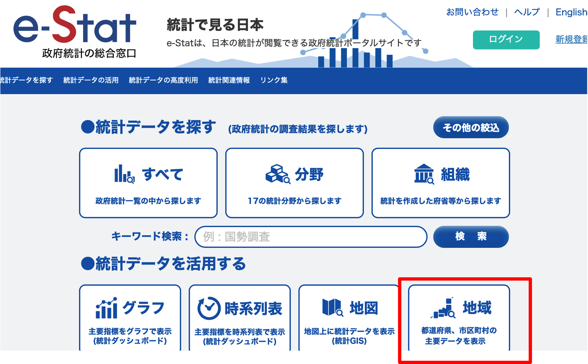
Task: Open the 統計データの高度利用 menu
Action: [x=163, y=80]
